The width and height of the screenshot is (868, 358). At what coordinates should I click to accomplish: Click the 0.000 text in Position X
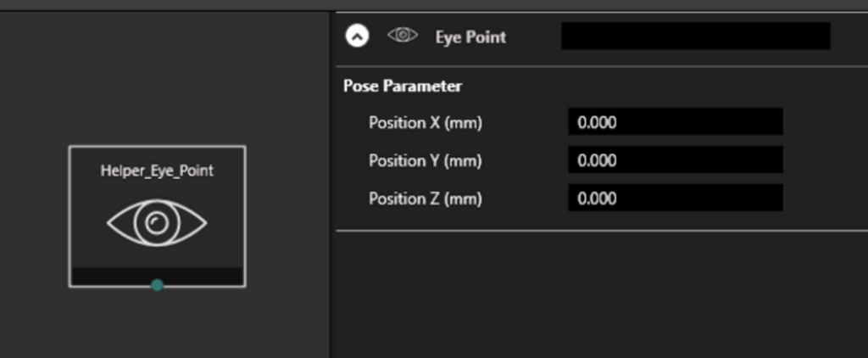597,122
